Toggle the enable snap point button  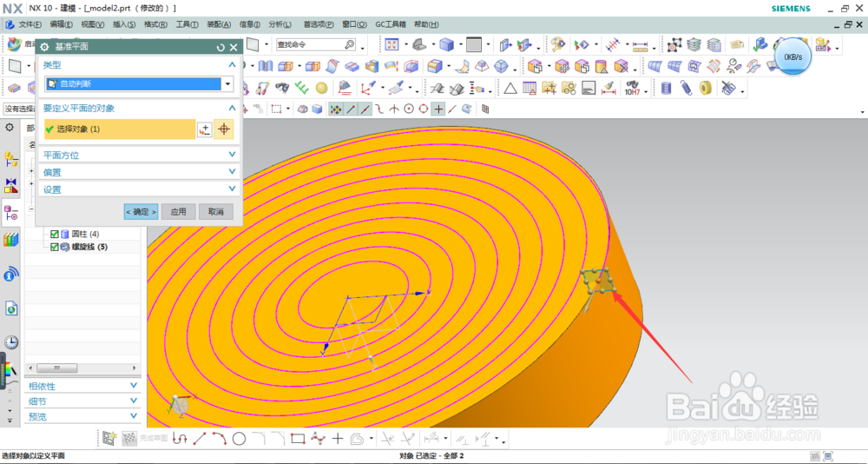(x=335, y=109)
